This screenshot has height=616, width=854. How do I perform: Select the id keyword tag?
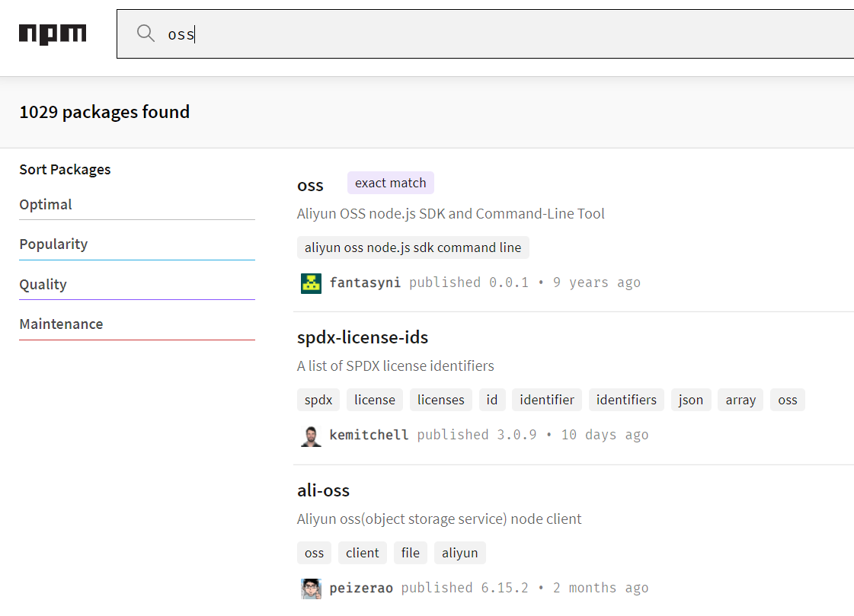pos(492,400)
